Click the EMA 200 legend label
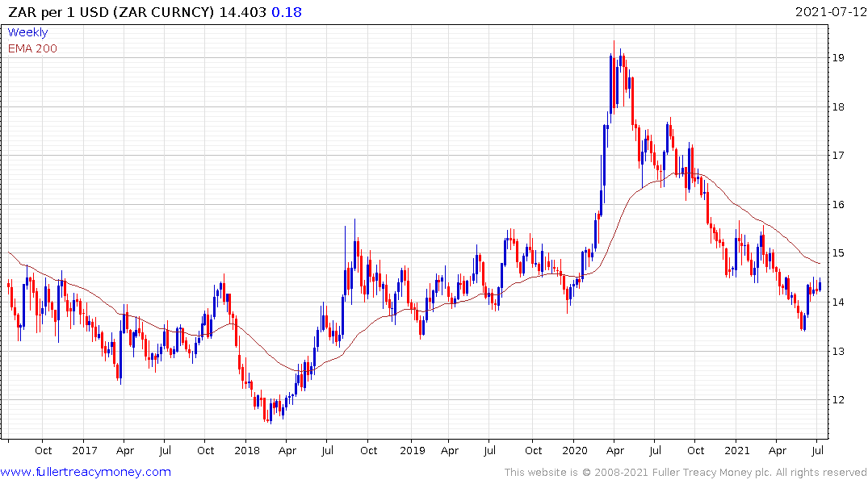The width and height of the screenshot is (868, 484). coord(32,48)
